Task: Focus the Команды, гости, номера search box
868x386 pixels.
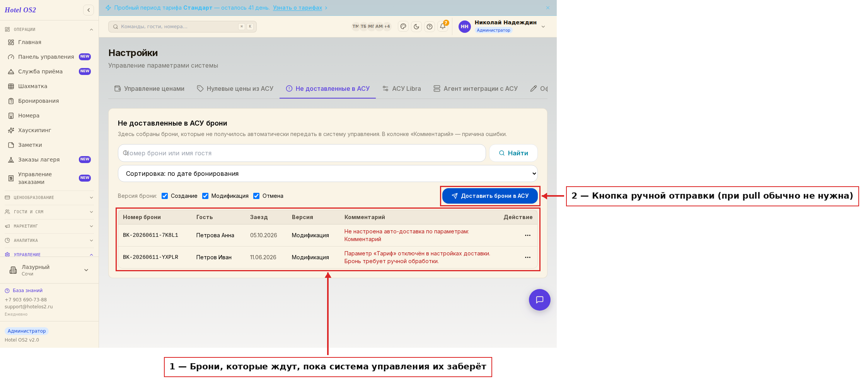Action: pos(182,27)
